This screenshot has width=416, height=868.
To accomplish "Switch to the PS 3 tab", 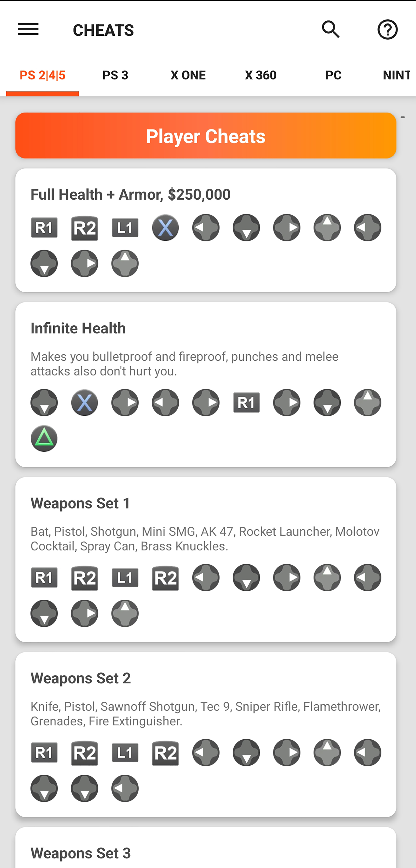I will coord(115,75).
